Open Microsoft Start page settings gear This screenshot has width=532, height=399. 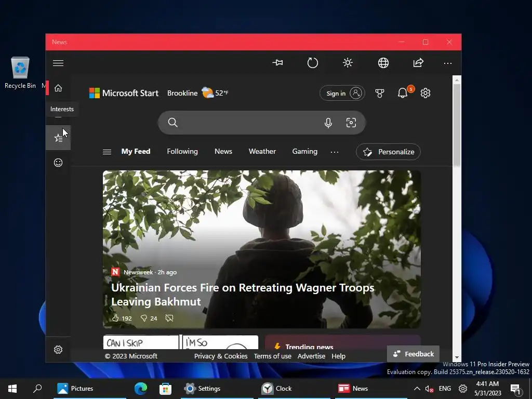425,93
